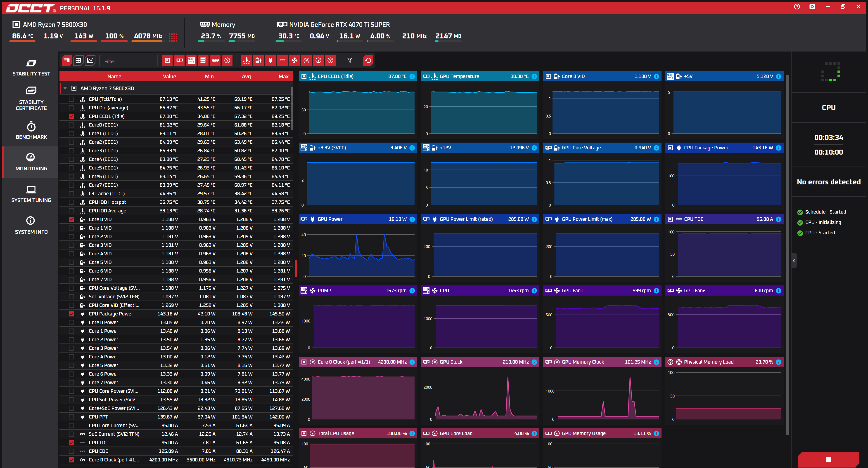Switch to table-only view icon

[x=78, y=61]
